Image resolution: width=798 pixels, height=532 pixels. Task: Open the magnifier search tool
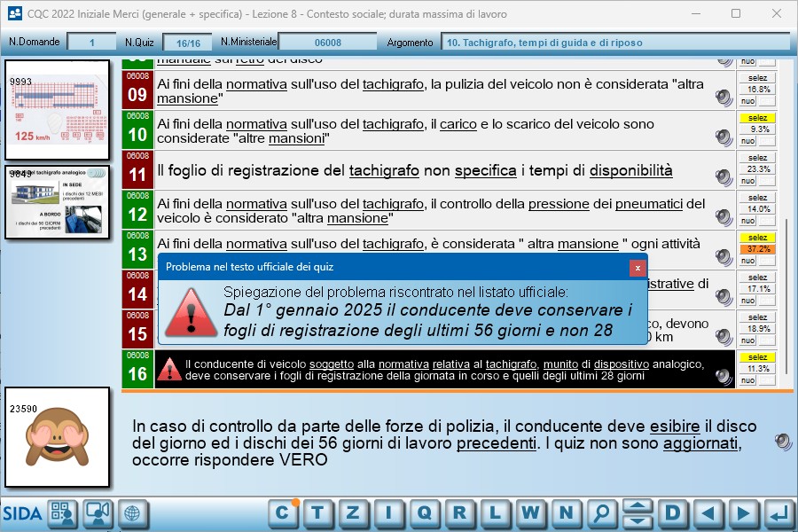tap(601, 512)
